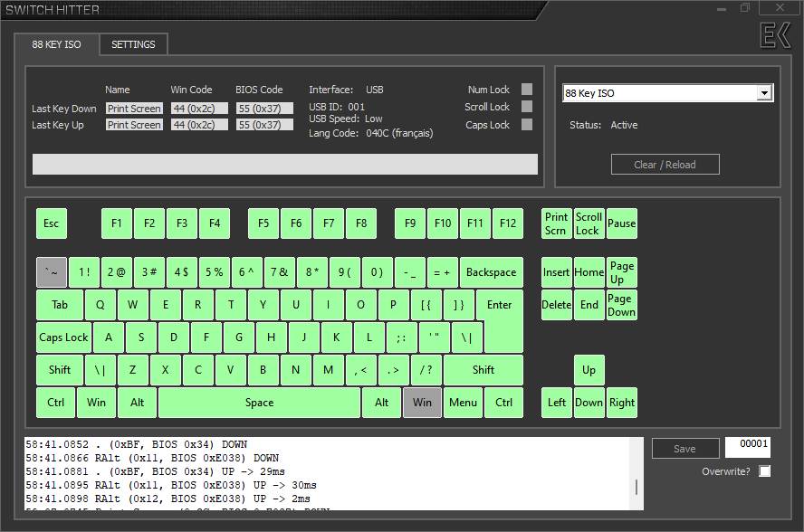Screen dimensions: 804x532
Task: Click the Up arrow key tile
Action: click(x=589, y=370)
